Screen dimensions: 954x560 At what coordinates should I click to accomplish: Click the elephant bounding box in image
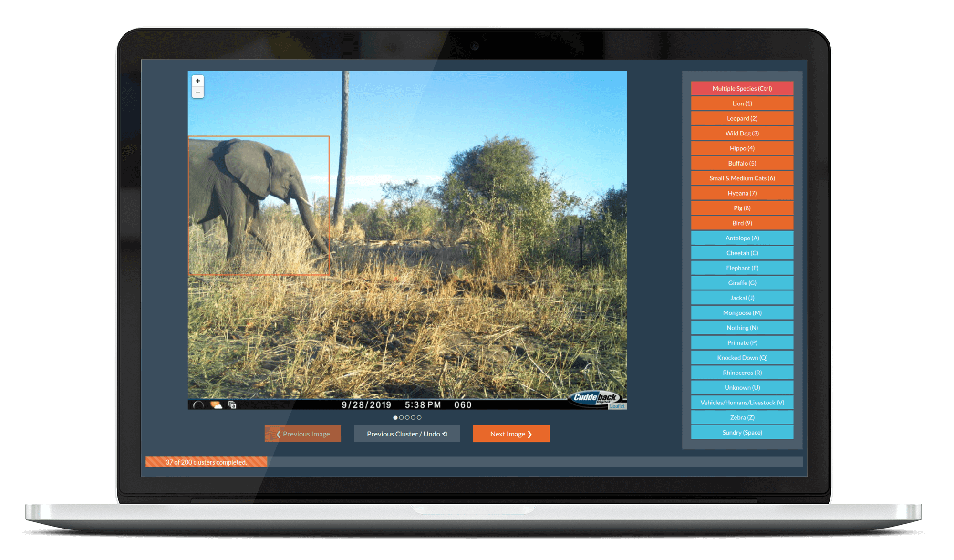[259, 205]
